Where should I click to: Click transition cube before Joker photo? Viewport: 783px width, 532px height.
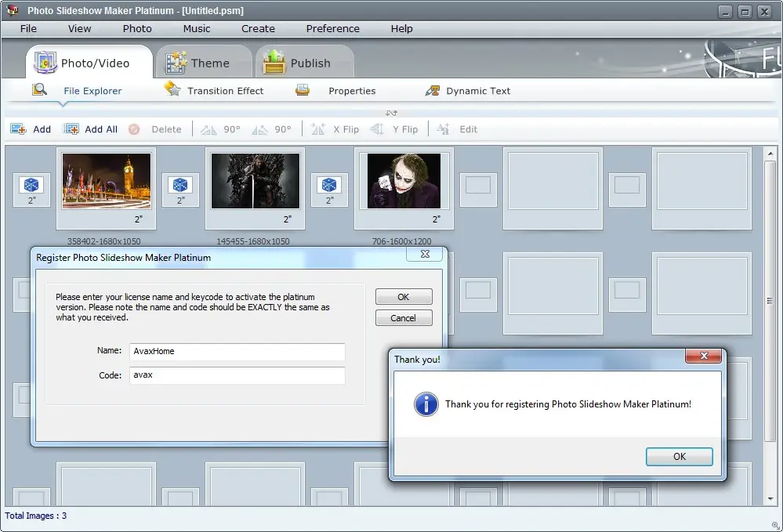[x=329, y=185]
